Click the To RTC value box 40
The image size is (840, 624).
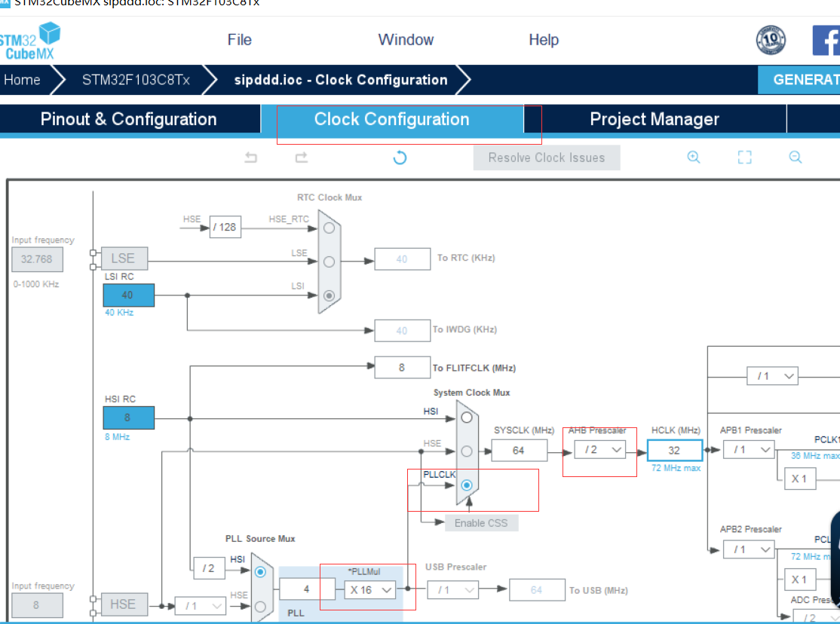(403, 258)
